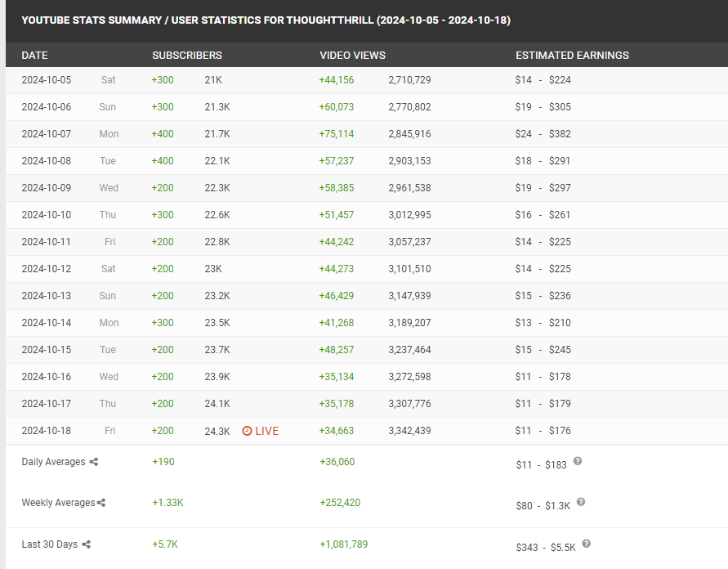Click total views 3,012,995
The image size is (728, 569).
(x=410, y=214)
